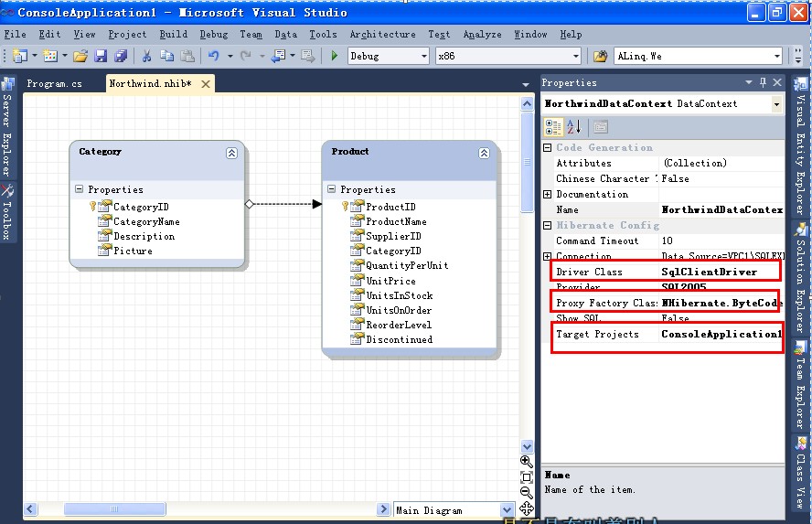This screenshot has height=524, width=812.
Task: Click the Copy icon in toolbar
Action: click(x=166, y=56)
